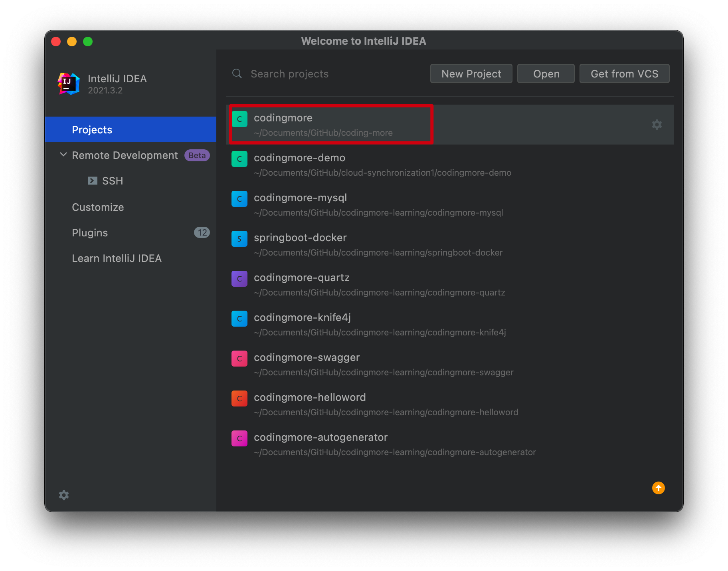Click the orange codingmore-helloword project icon
Image resolution: width=728 pixels, height=571 pixels.
click(239, 399)
